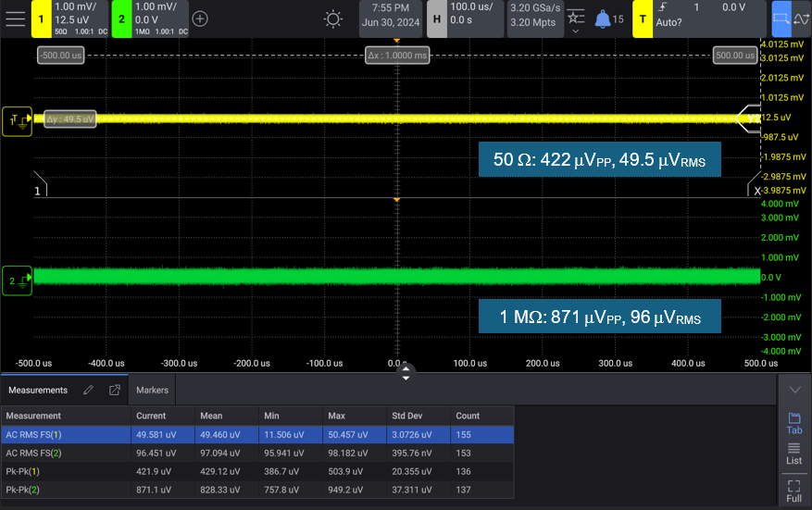Open the waveform draw tool icon

point(801,19)
